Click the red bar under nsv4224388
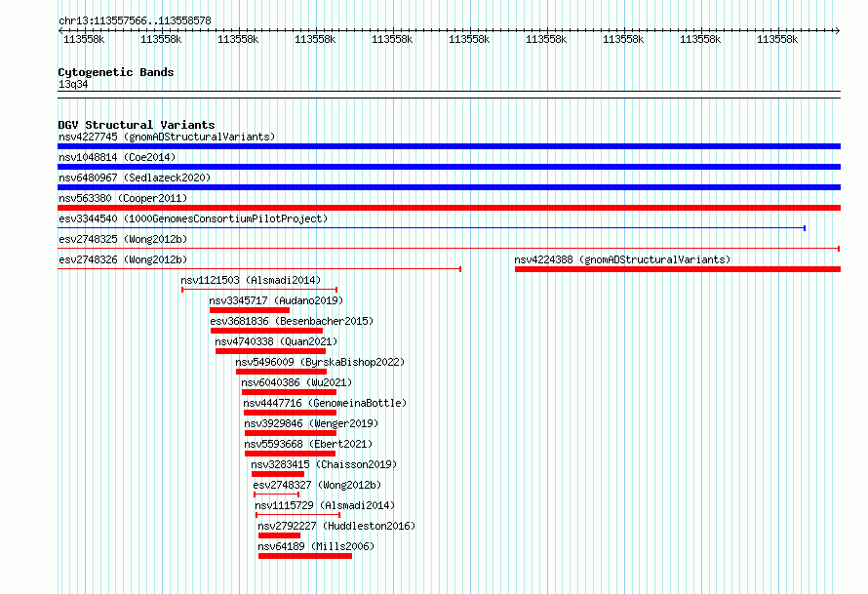 [678, 269]
